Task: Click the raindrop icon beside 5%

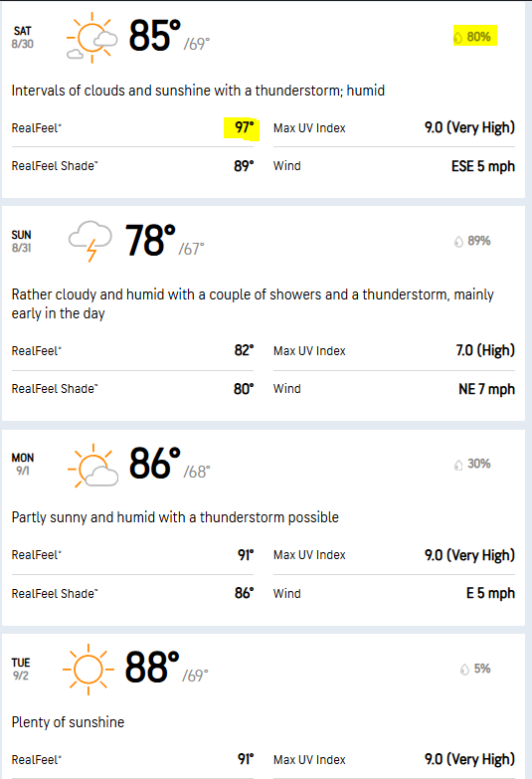Action: (464, 670)
